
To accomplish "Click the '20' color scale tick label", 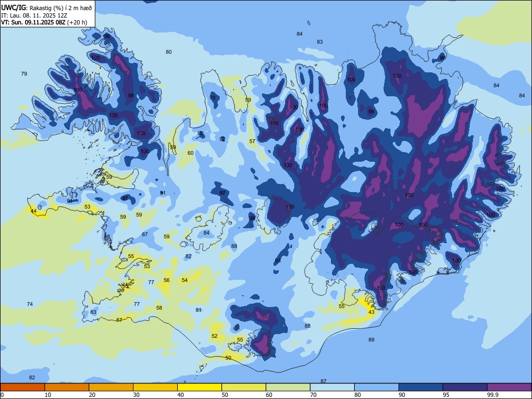I will pos(92,395).
